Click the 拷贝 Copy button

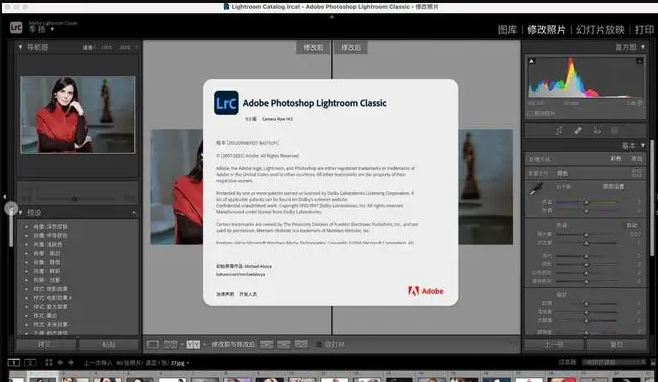click(x=46, y=345)
